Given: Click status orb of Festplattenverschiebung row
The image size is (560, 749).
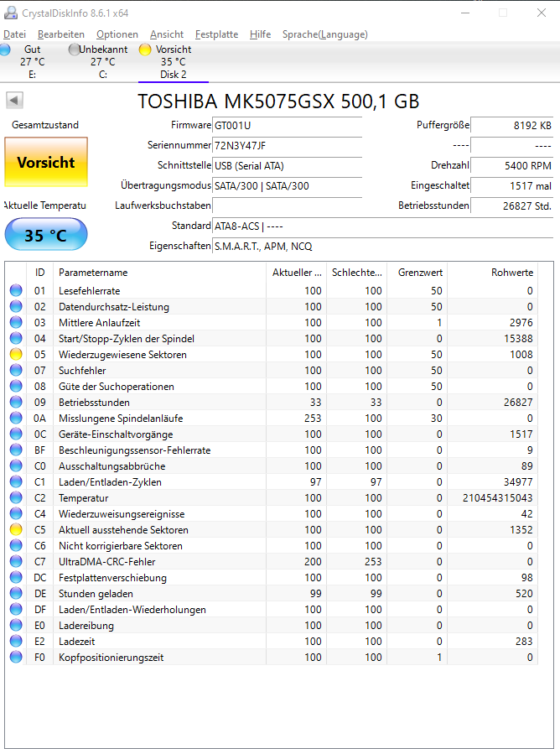Looking at the screenshot, I should 16,578.
